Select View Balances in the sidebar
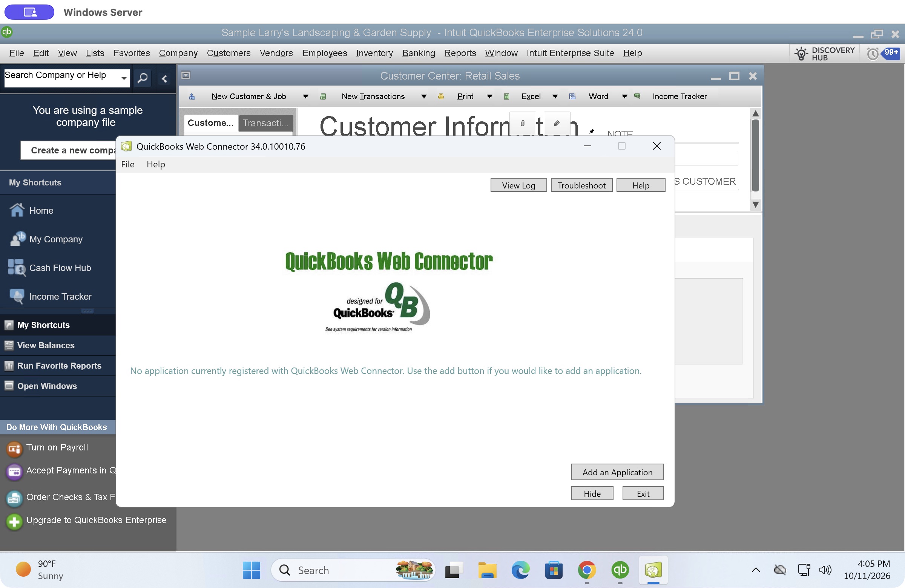The image size is (905, 588). [x=58, y=345]
